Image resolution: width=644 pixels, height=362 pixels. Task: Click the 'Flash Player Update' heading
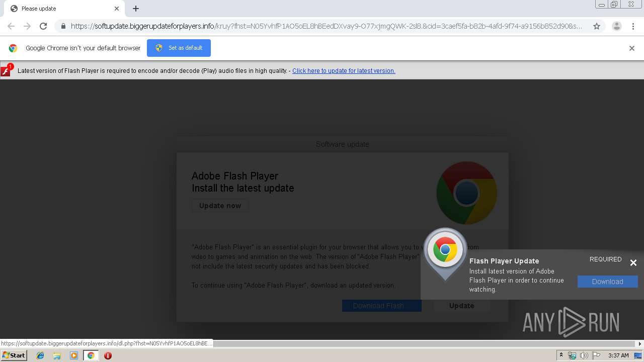point(504,261)
